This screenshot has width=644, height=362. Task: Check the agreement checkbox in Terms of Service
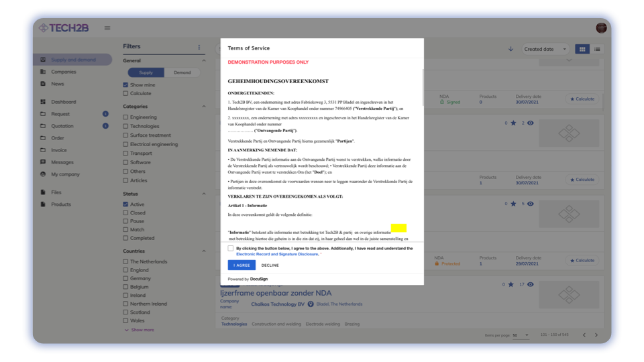pyautogui.click(x=231, y=248)
